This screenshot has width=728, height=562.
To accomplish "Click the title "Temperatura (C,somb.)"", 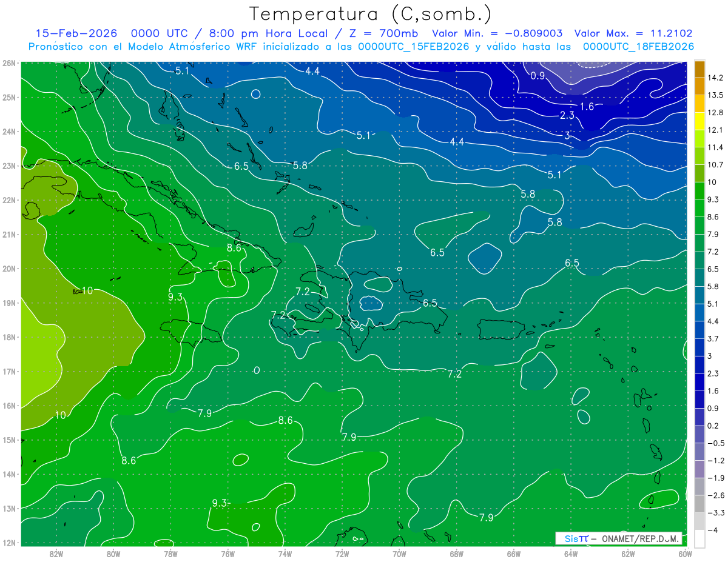I will 371,14.
